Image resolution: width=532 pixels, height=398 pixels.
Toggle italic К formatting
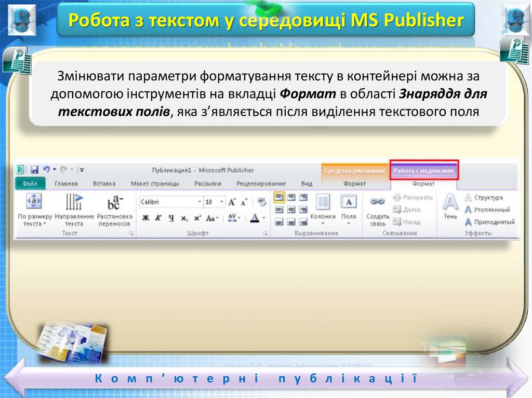tap(158, 218)
